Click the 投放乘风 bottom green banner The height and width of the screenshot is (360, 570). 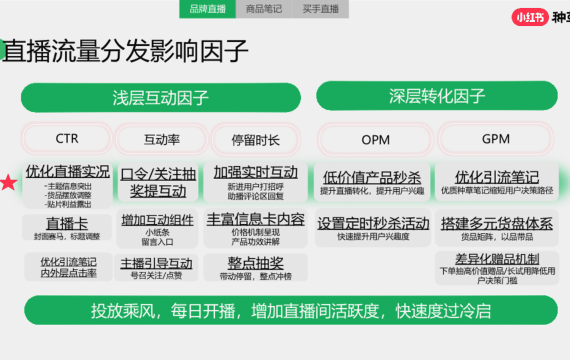[x=291, y=310]
